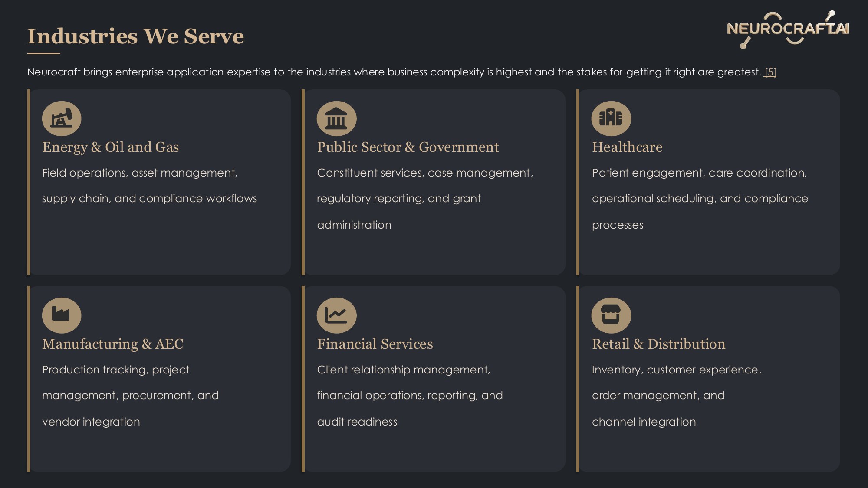Image resolution: width=868 pixels, height=488 pixels.
Task: Open the [5] citation link
Action: coord(770,72)
